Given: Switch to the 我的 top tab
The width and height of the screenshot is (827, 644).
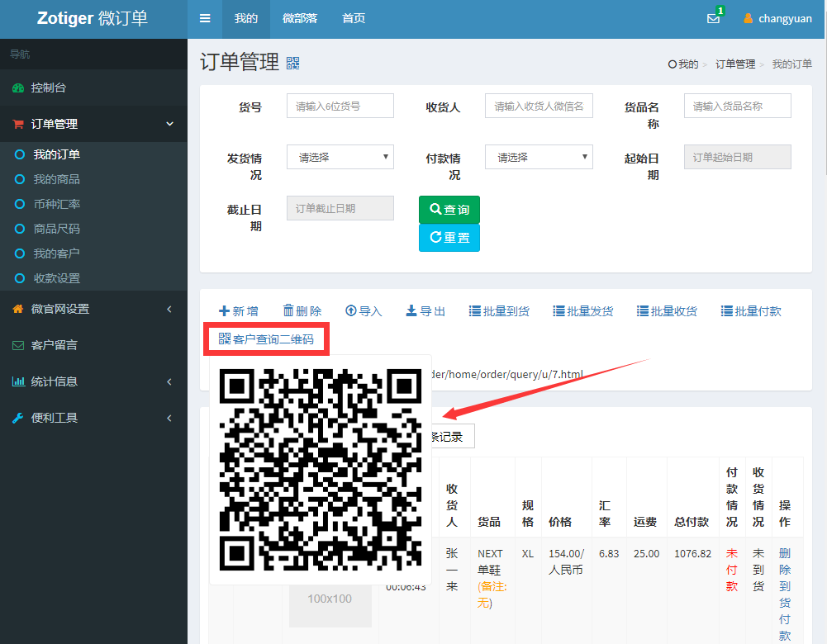Looking at the screenshot, I should pyautogui.click(x=245, y=19).
